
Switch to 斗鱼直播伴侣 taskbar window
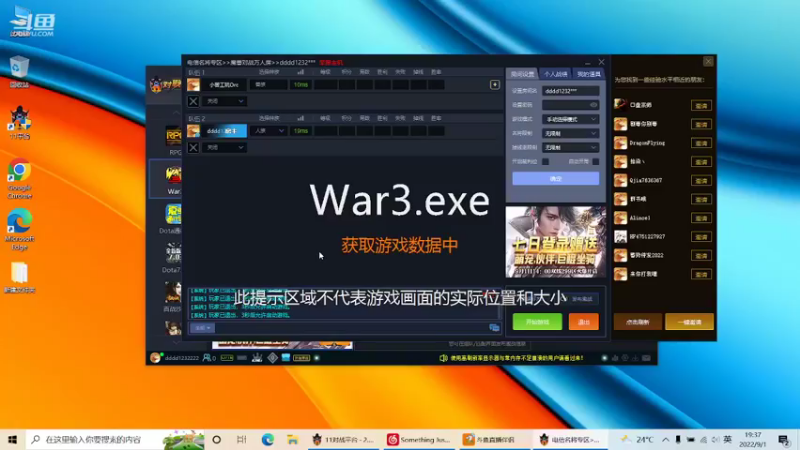tap(494, 439)
